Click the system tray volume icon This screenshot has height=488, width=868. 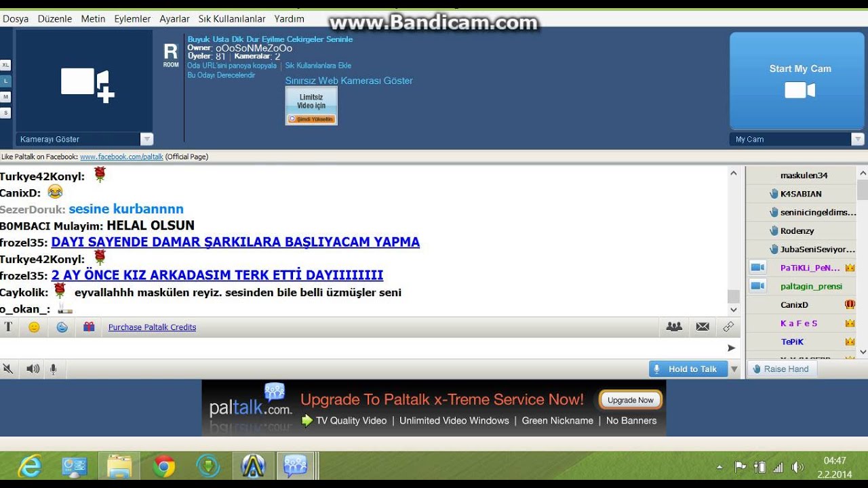click(x=797, y=467)
